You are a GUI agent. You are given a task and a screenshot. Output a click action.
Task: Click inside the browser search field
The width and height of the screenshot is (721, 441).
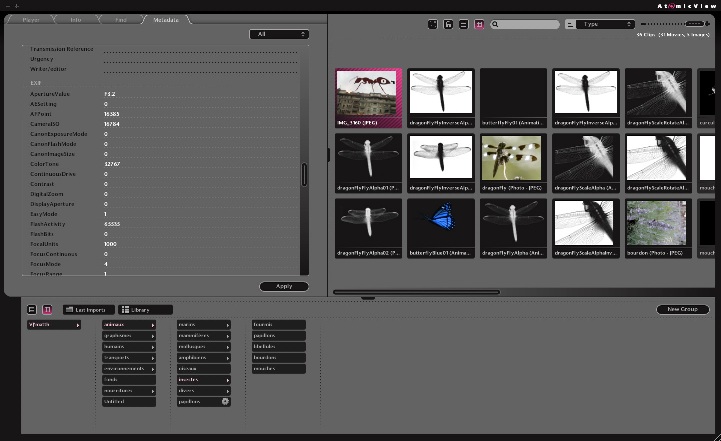(x=525, y=24)
